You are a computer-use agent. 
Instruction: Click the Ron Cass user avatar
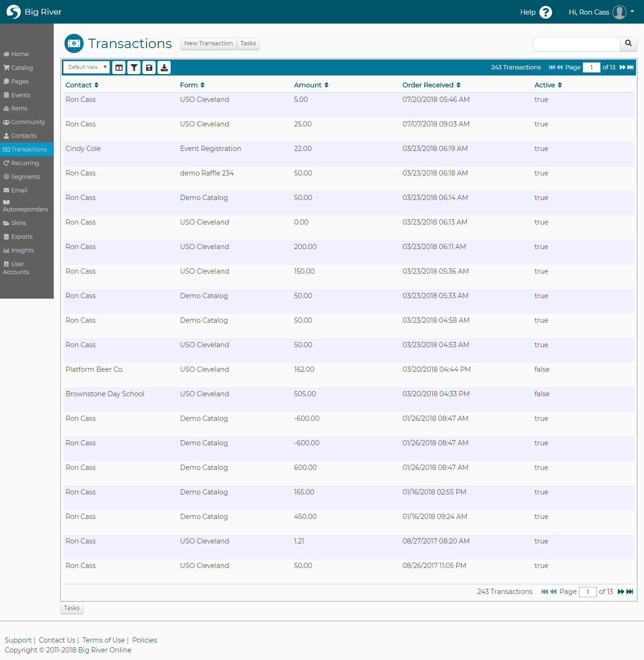619,12
